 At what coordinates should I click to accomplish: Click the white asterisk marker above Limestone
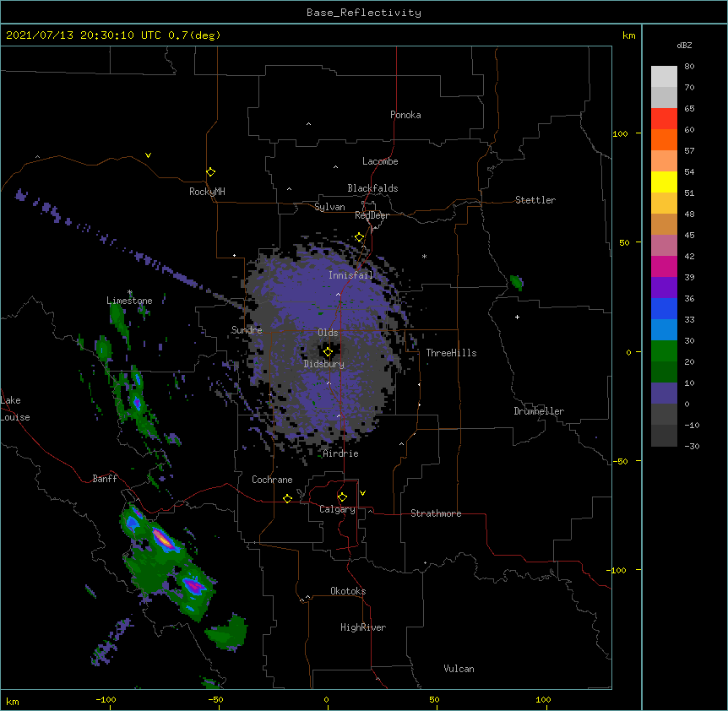(x=130, y=292)
